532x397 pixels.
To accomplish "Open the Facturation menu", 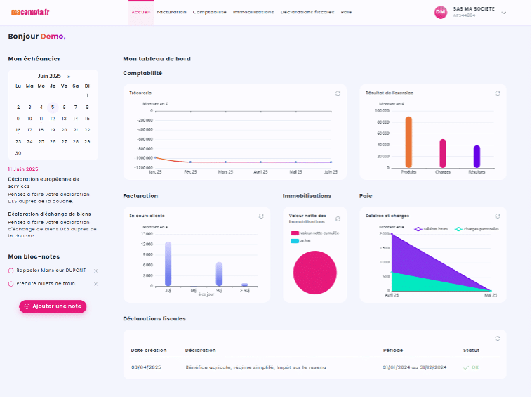I will pos(171,13).
